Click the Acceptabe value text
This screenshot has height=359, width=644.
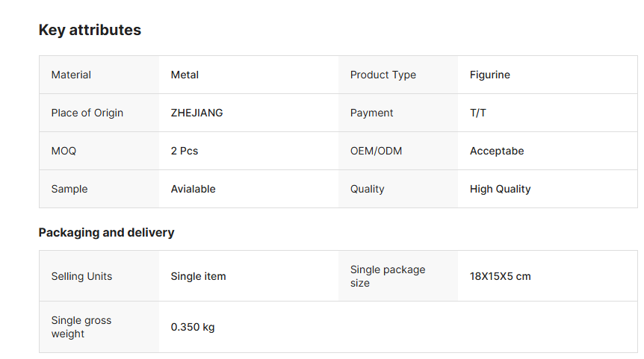point(496,151)
